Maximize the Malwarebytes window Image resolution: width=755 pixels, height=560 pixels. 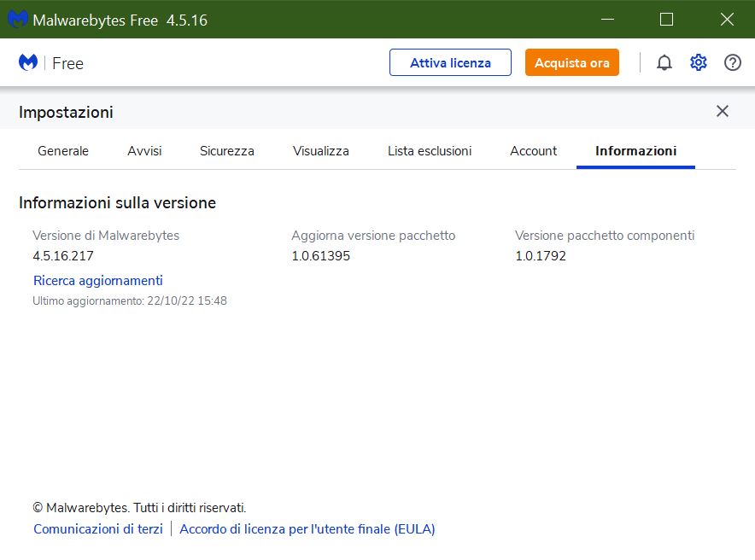(666, 20)
